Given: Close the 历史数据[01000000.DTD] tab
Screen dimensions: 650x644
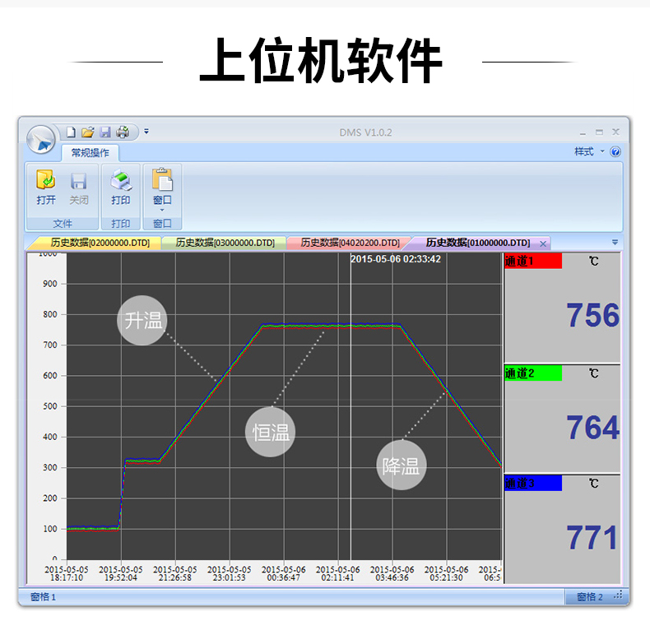Looking at the screenshot, I should pyautogui.click(x=542, y=243).
